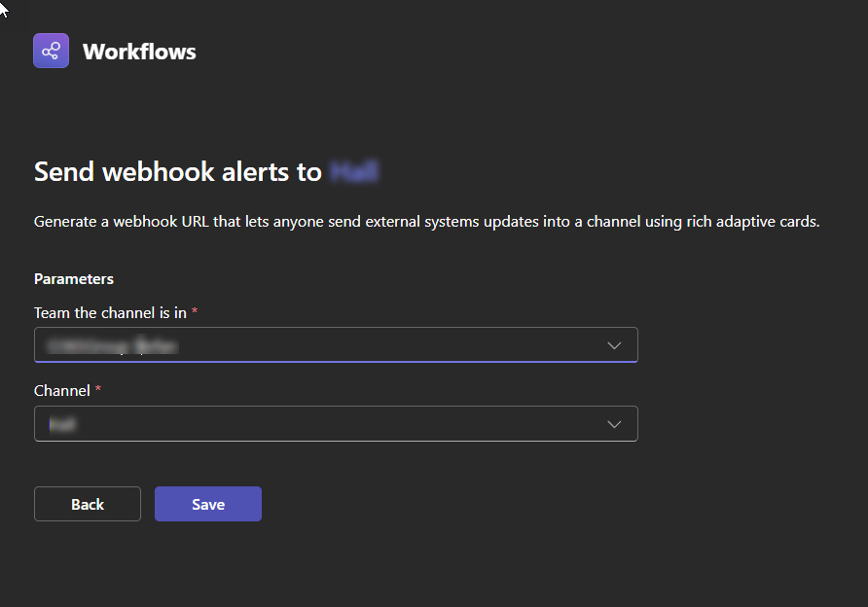The width and height of the screenshot is (868, 607).
Task: Click the red asterisk beside Channel label
Action: pos(98,391)
